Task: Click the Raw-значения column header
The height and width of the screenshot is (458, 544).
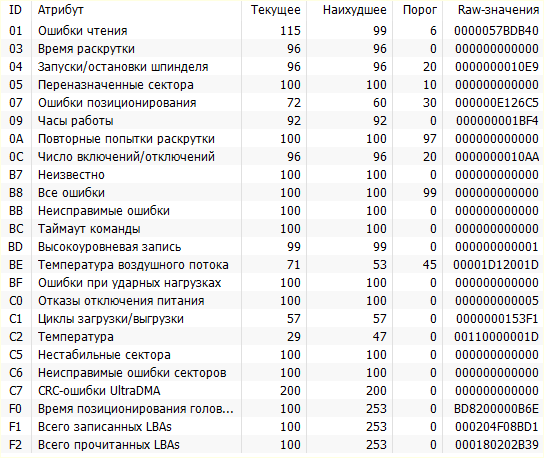Action: [493, 10]
